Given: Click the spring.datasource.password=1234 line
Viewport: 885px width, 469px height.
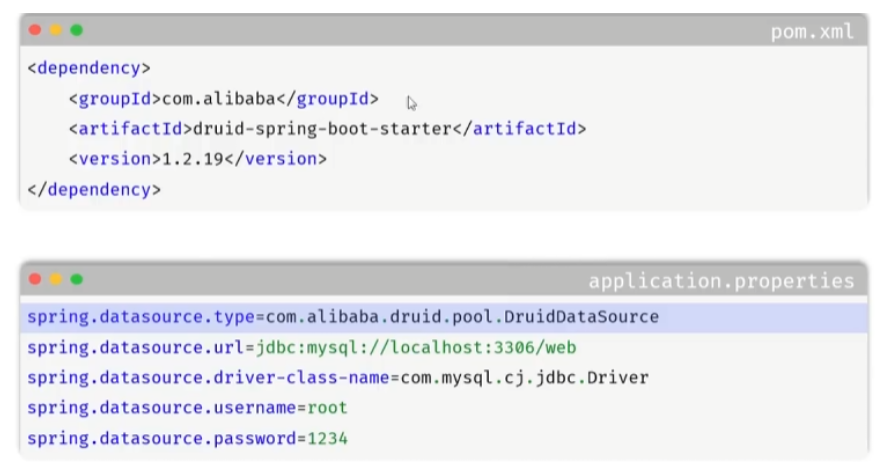Looking at the screenshot, I should (187, 439).
